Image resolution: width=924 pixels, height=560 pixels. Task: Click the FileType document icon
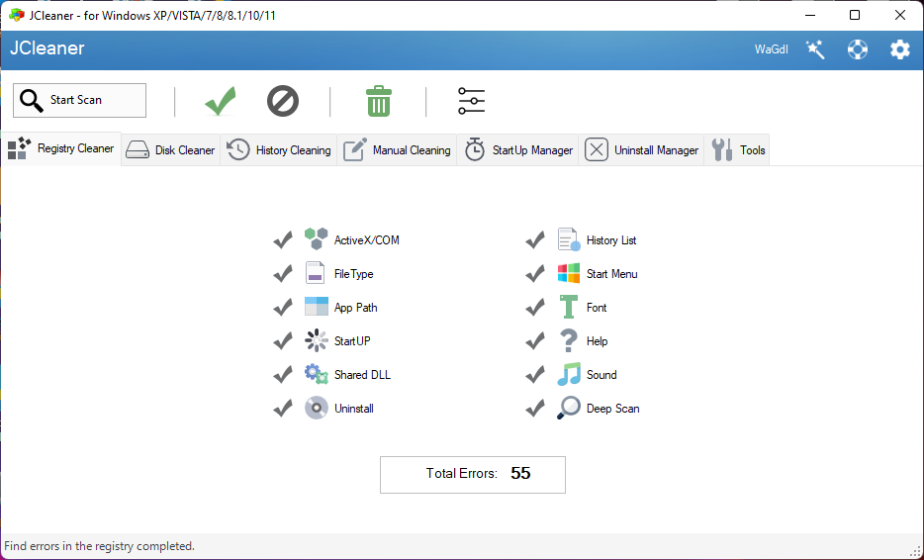click(x=316, y=273)
